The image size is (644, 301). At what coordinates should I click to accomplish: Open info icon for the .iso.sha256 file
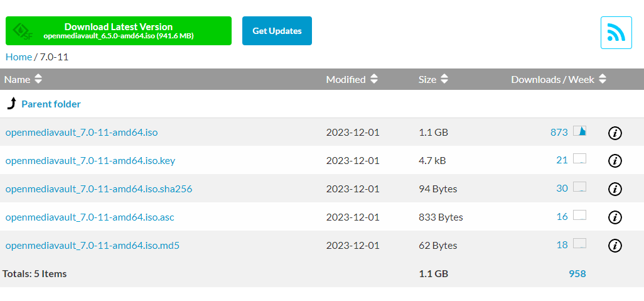[615, 189]
